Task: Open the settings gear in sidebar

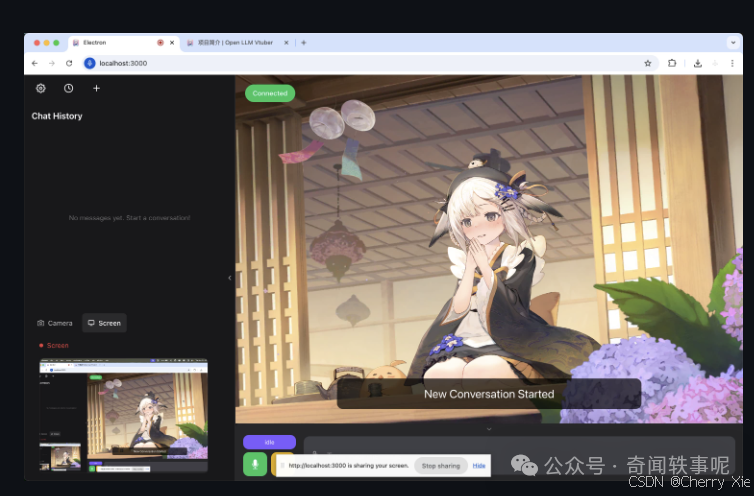Action: point(40,88)
